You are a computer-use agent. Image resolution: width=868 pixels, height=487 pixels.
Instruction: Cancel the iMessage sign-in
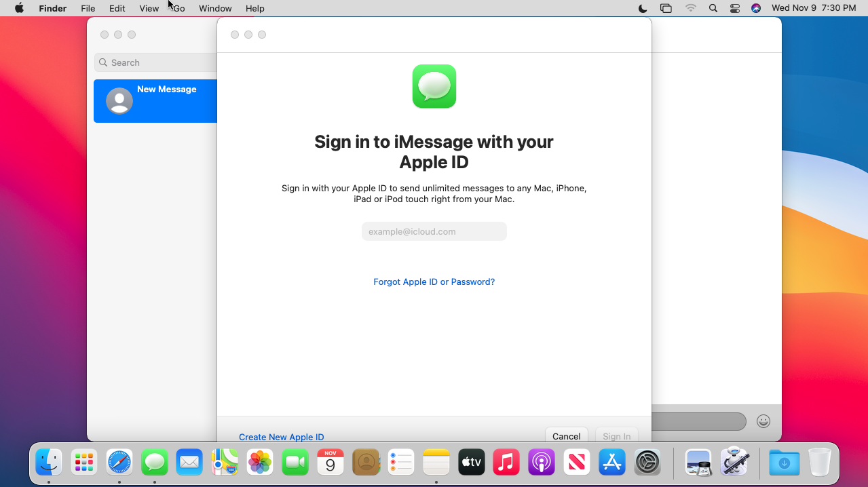click(x=567, y=435)
